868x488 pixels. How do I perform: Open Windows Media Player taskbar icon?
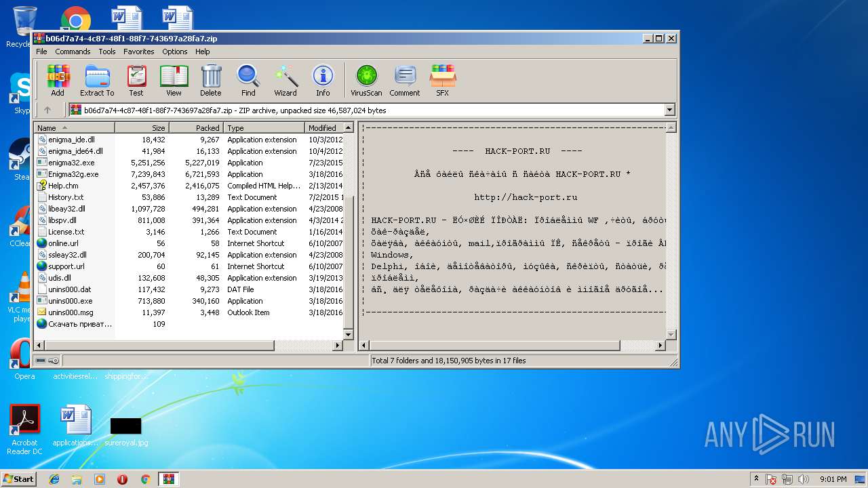(100, 479)
